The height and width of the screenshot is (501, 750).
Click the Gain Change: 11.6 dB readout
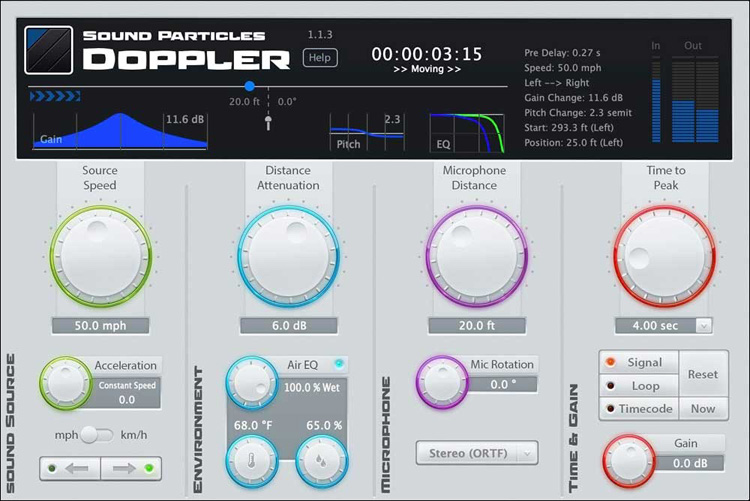[x=574, y=98]
